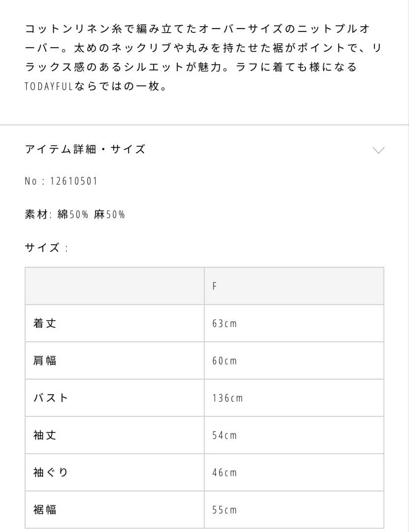
Task: Select the 54cm sleeve length value
Action: (224, 435)
